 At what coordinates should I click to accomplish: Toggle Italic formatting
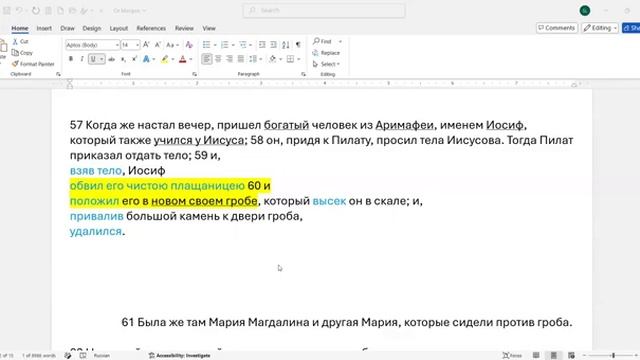click(82, 59)
